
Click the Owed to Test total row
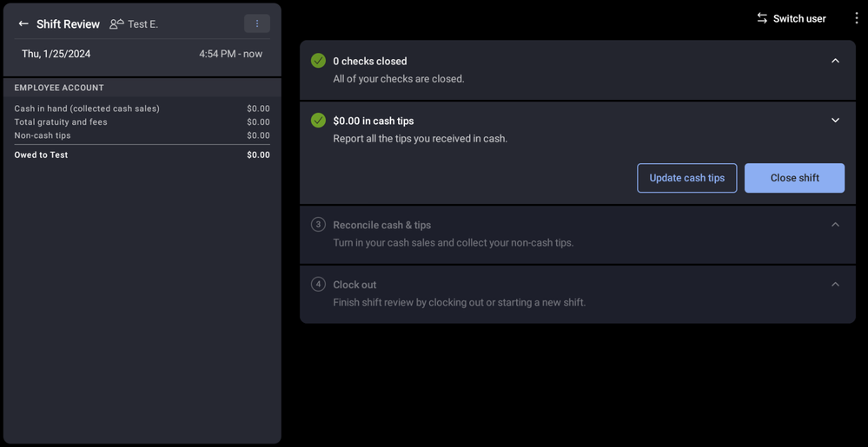(x=142, y=154)
